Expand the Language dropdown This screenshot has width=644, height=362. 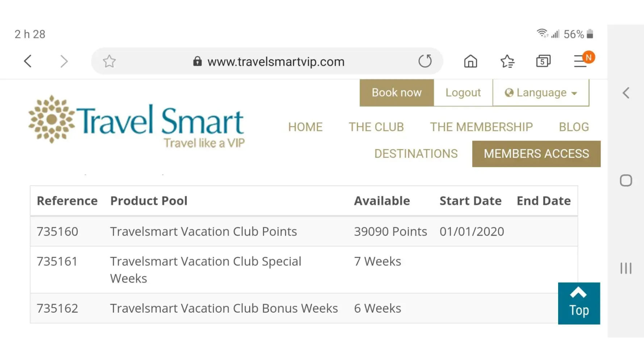(540, 93)
